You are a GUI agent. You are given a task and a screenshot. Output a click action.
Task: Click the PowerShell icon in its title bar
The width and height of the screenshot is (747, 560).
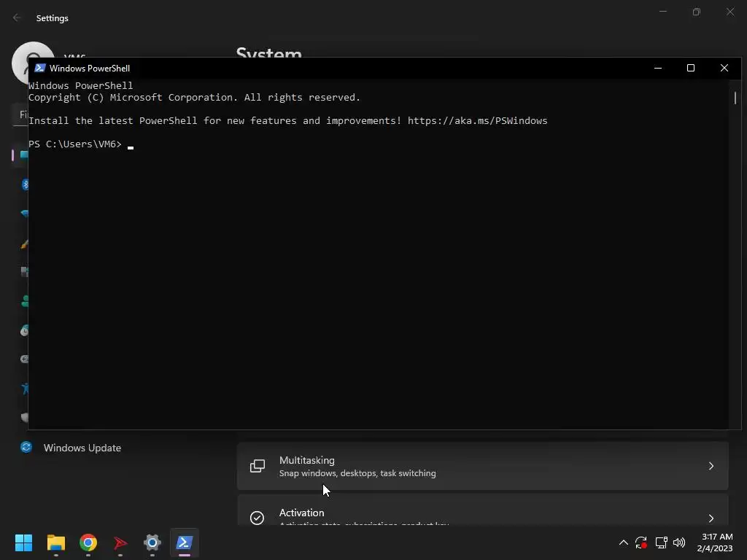click(x=39, y=68)
